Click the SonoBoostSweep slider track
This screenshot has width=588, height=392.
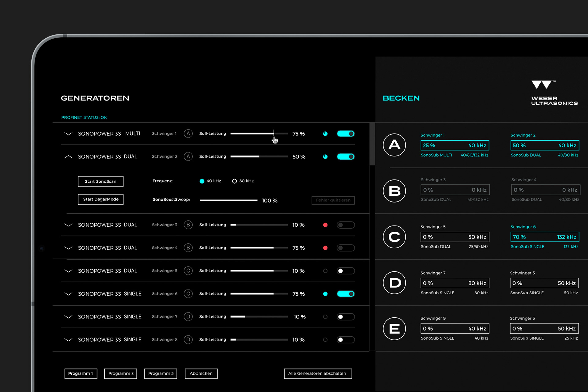228,200
